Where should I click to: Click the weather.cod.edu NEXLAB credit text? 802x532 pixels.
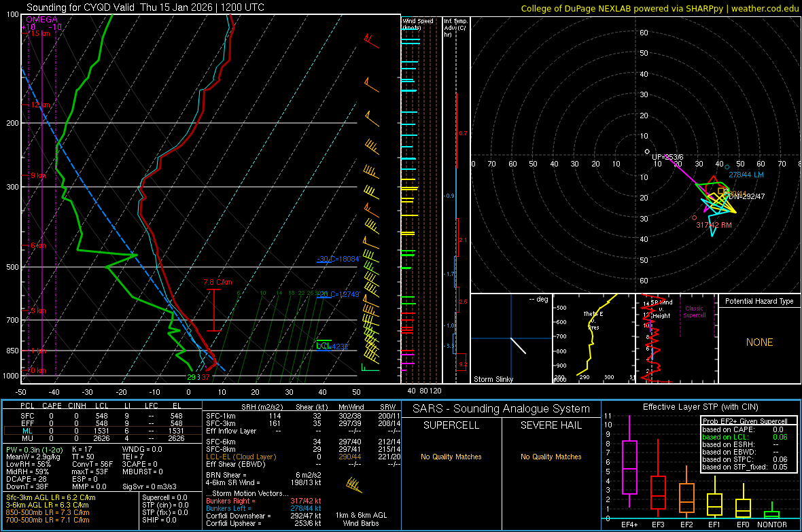pyautogui.click(x=659, y=8)
